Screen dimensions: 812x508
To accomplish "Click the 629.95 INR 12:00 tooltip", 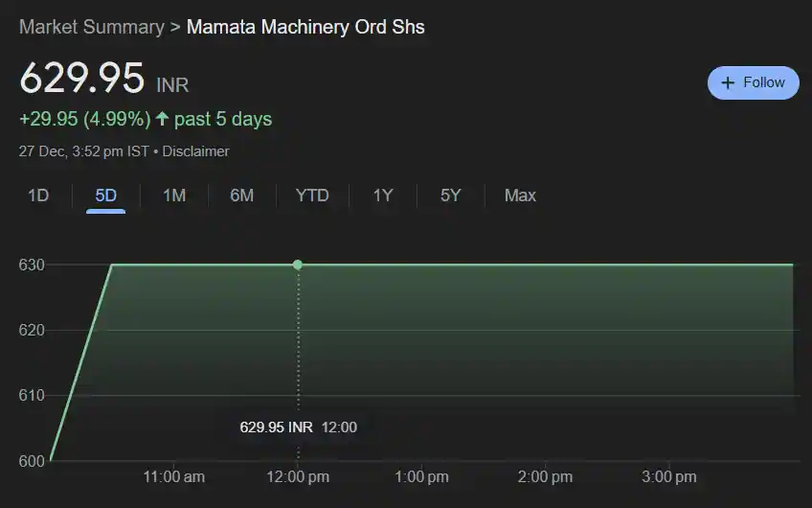I will (x=299, y=427).
